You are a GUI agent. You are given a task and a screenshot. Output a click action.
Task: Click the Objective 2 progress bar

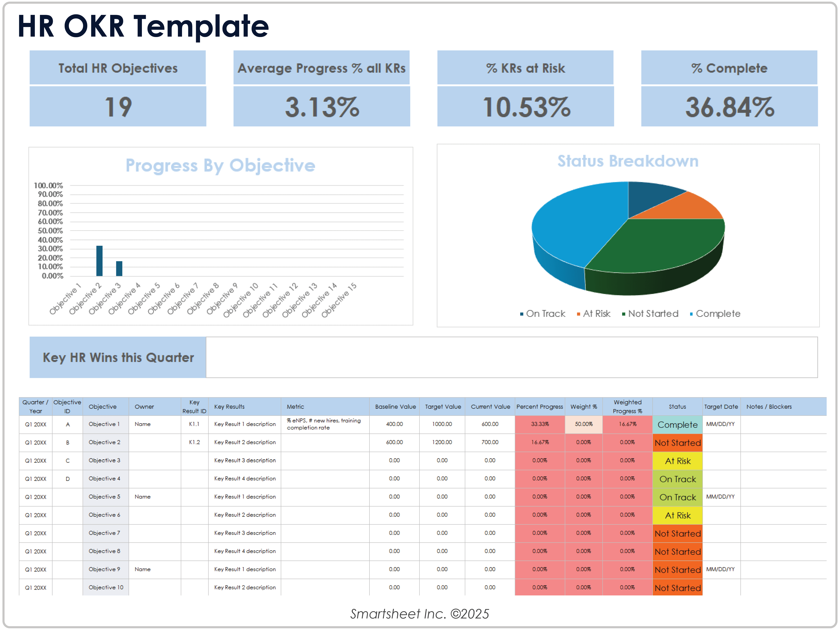[99, 261]
